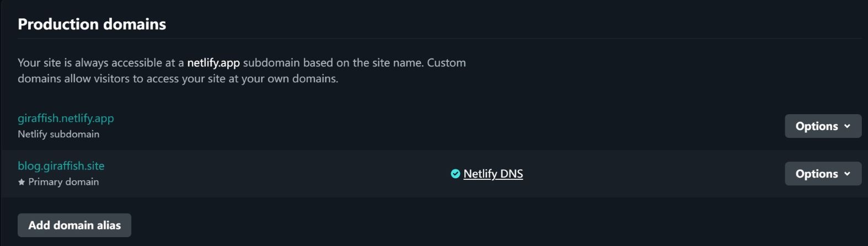
Task: Expand Options dropdown for blog.giraffish.site
Action: tap(822, 174)
